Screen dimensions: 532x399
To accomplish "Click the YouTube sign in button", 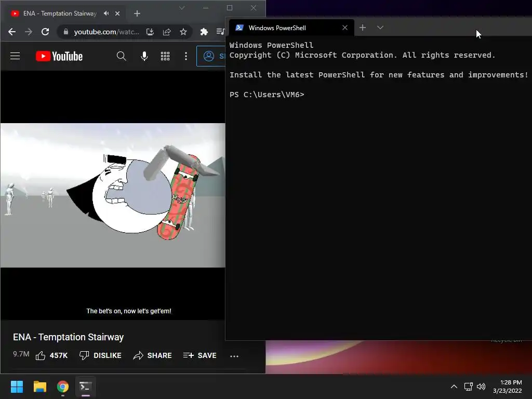I will pos(211,56).
